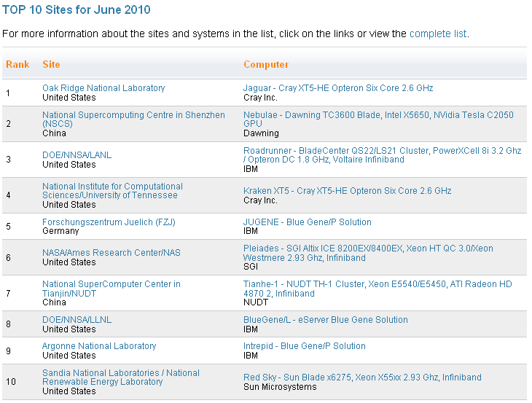
Task: Open the Jaguar Cray XT5-HE computer link
Action: (x=338, y=88)
